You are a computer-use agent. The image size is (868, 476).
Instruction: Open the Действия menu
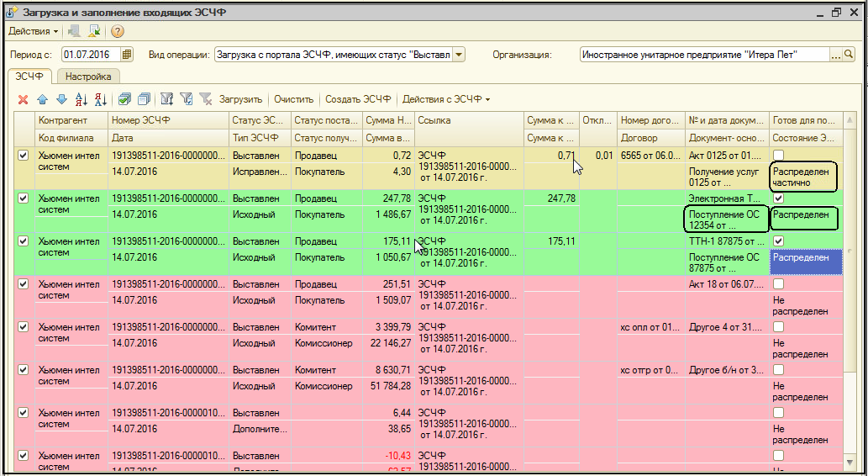coord(33,31)
